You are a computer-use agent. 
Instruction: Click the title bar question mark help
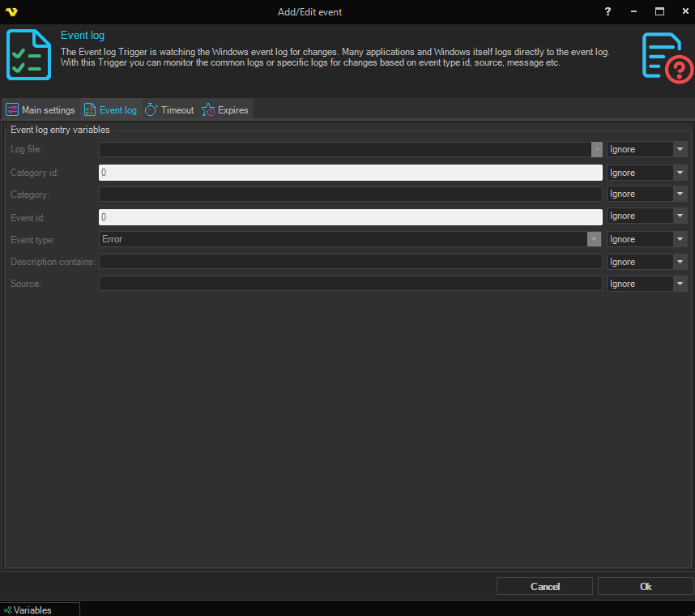click(x=608, y=11)
